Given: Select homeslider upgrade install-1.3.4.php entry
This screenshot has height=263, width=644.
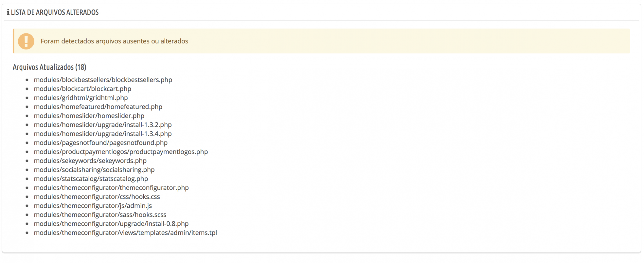Looking at the screenshot, I should pyautogui.click(x=103, y=134).
